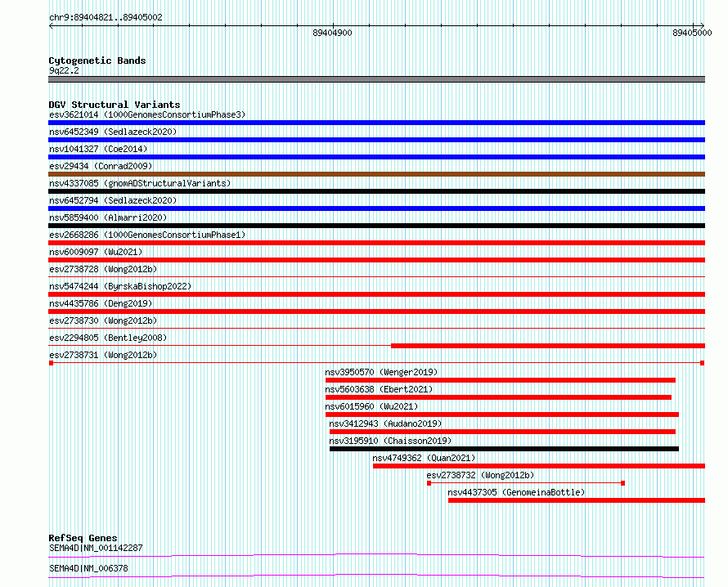Open the SEMA4D|NM_006378 gene label

(x=88, y=568)
